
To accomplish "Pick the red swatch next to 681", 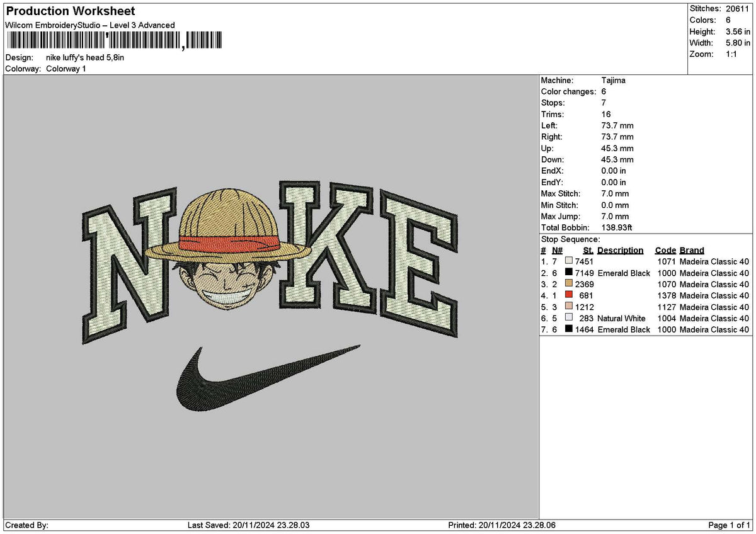I will (x=569, y=295).
